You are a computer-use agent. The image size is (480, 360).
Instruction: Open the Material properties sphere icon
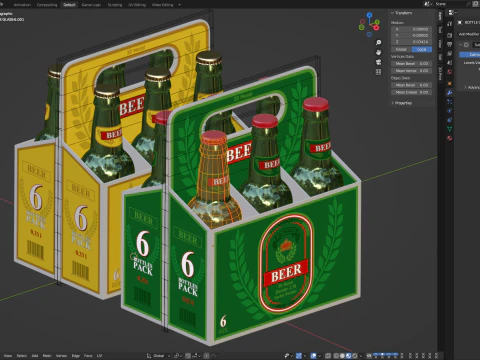[450, 138]
